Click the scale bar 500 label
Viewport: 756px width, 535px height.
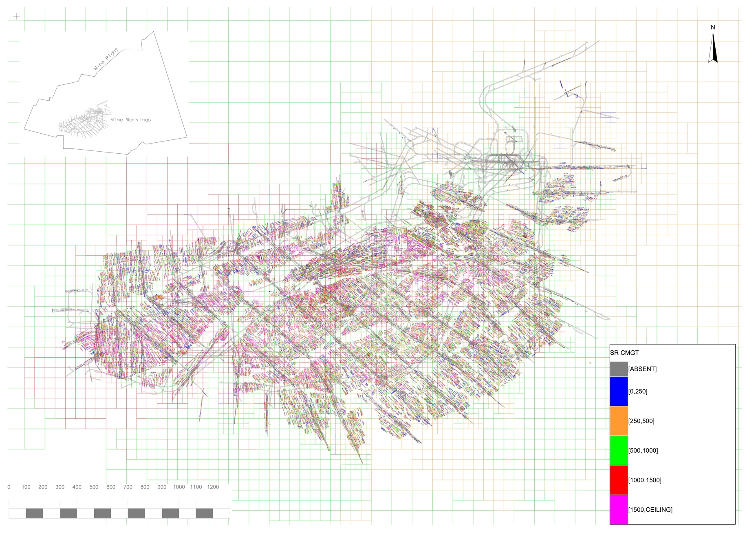click(94, 487)
